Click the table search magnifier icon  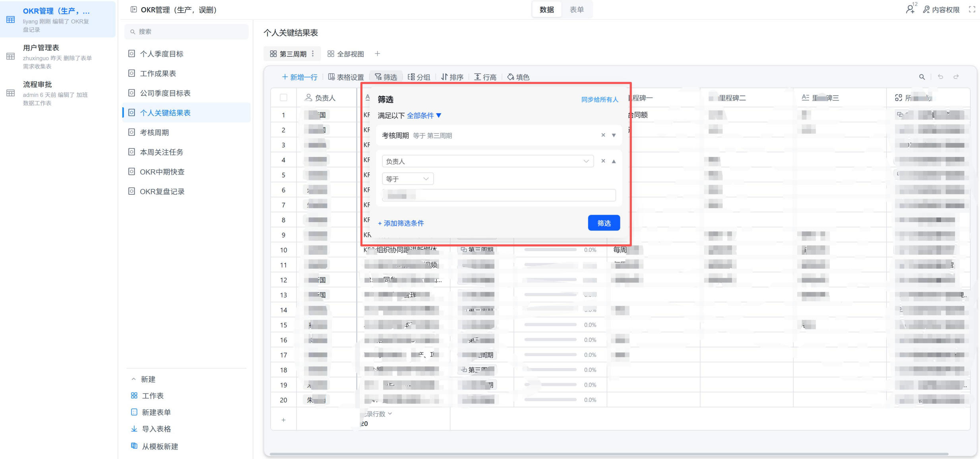pyautogui.click(x=922, y=77)
